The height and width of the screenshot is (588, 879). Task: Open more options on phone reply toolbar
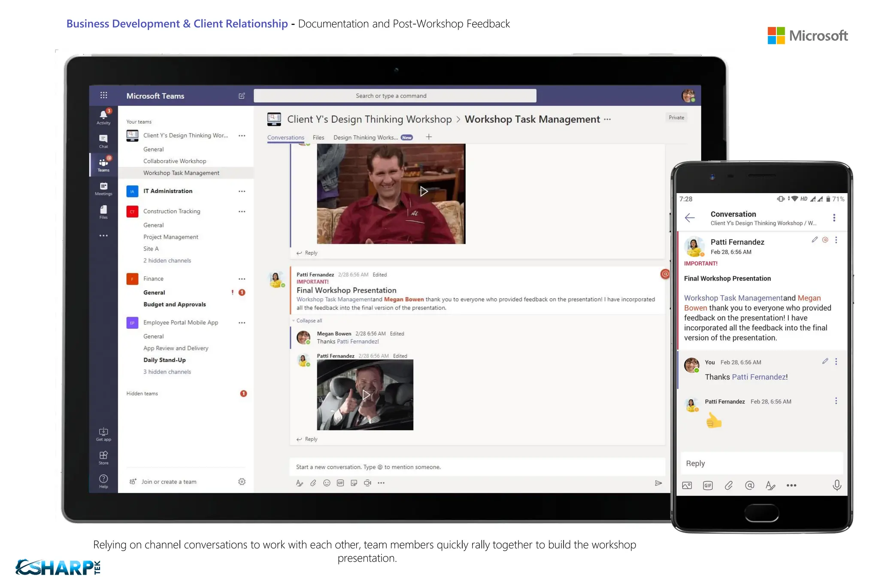pyautogui.click(x=791, y=485)
